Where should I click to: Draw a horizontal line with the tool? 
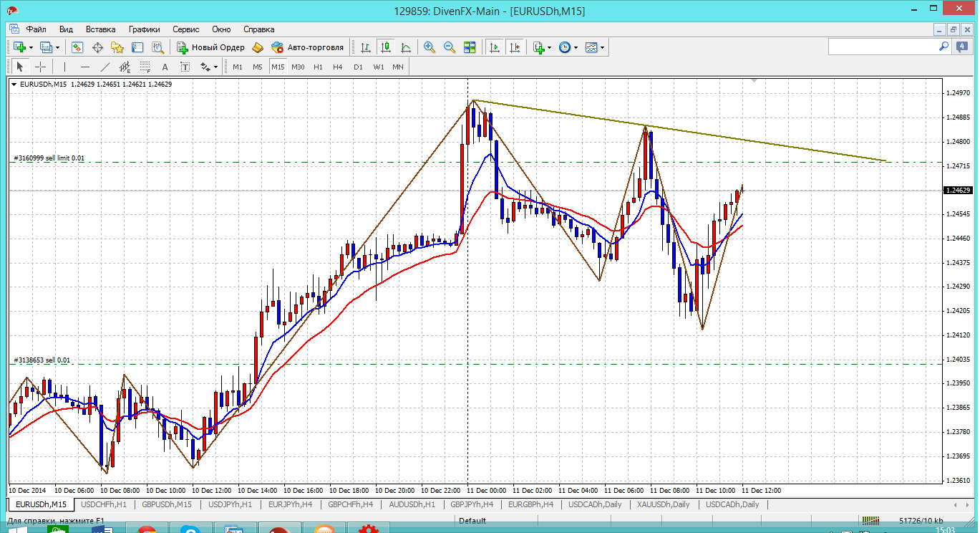(85, 67)
